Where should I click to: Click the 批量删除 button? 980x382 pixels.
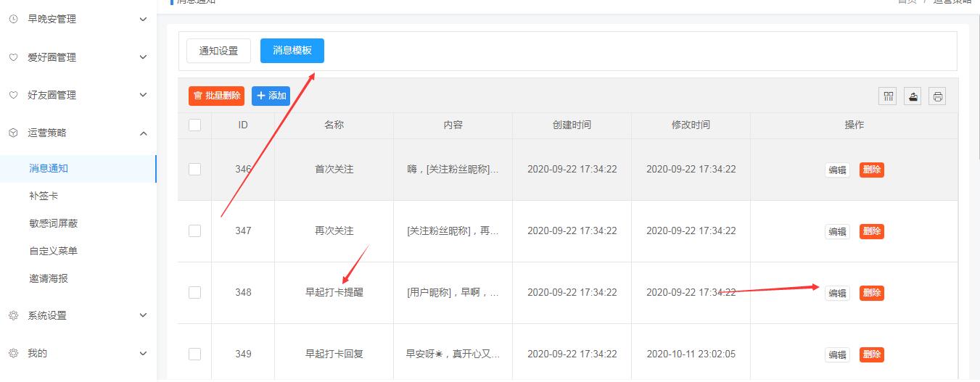coord(216,96)
